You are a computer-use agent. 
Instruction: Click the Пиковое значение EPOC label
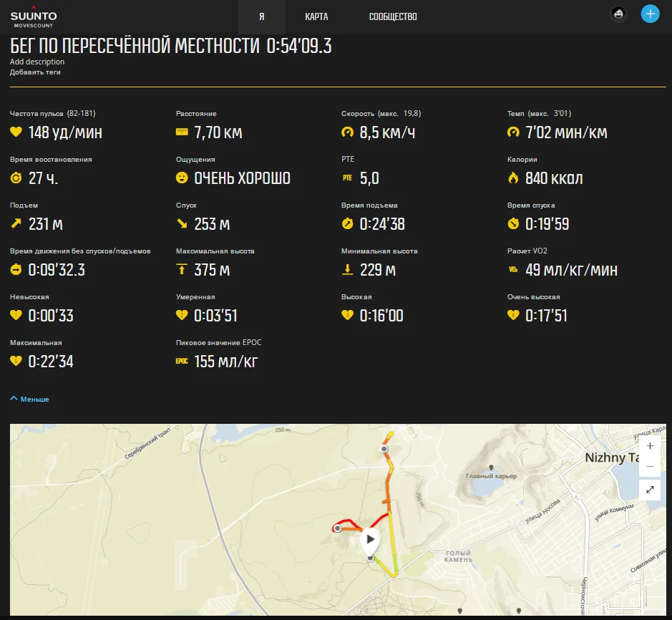click(x=218, y=343)
